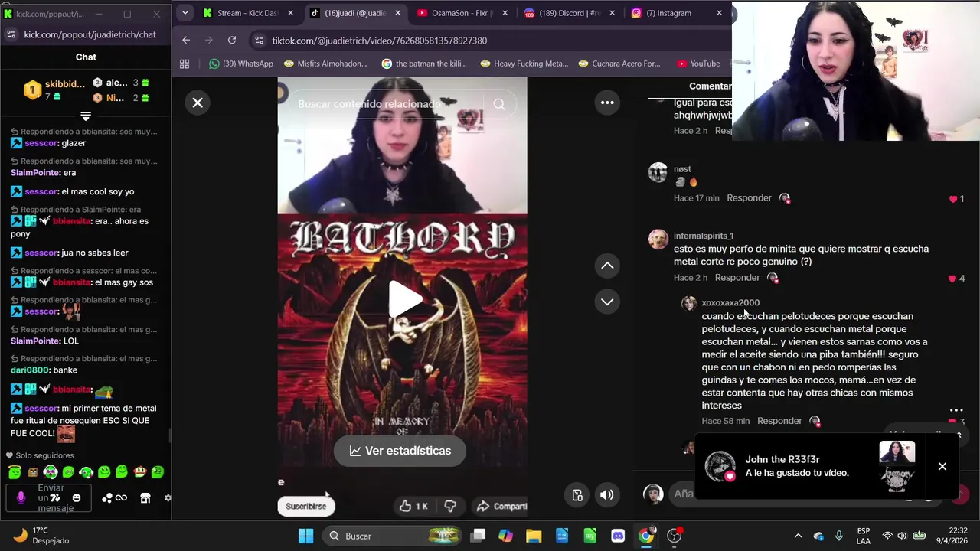Open Discord from the taskbar
This screenshot has height=551, width=980.
618,536
